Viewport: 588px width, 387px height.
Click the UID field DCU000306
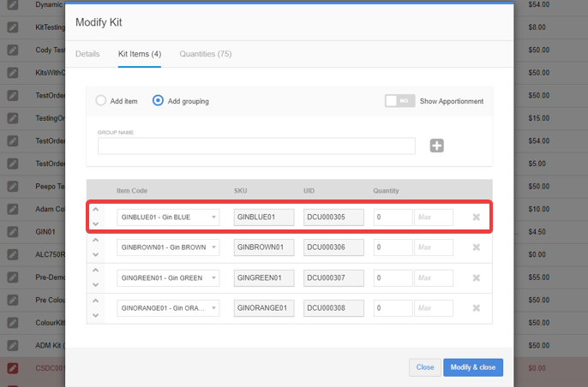(x=333, y=247)
